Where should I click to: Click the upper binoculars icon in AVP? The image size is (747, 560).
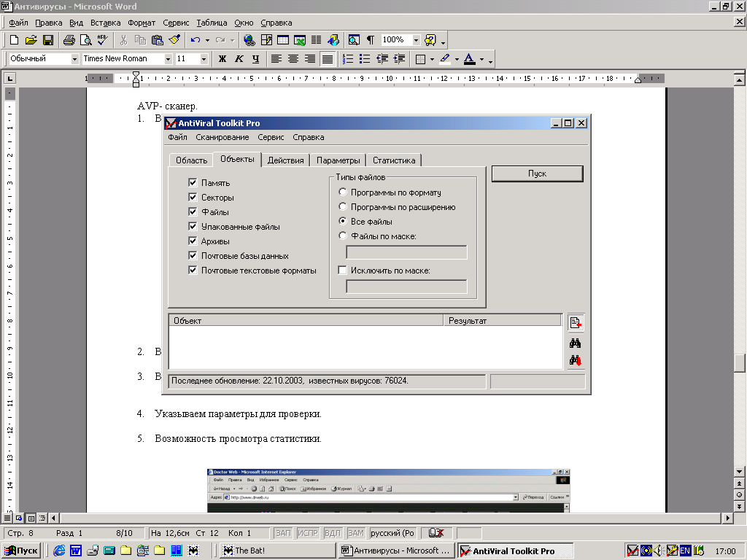(575, 343)
